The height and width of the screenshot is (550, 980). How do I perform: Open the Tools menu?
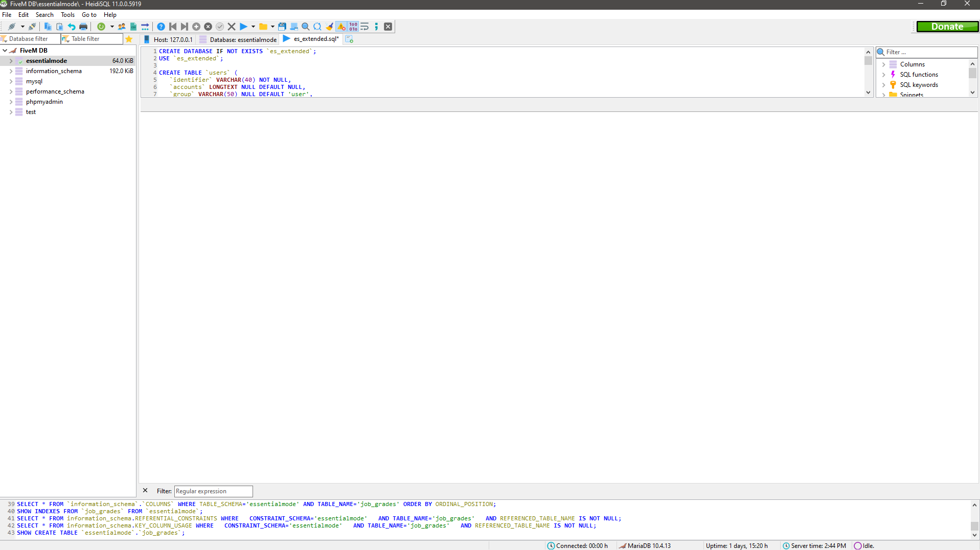point(67,15)
